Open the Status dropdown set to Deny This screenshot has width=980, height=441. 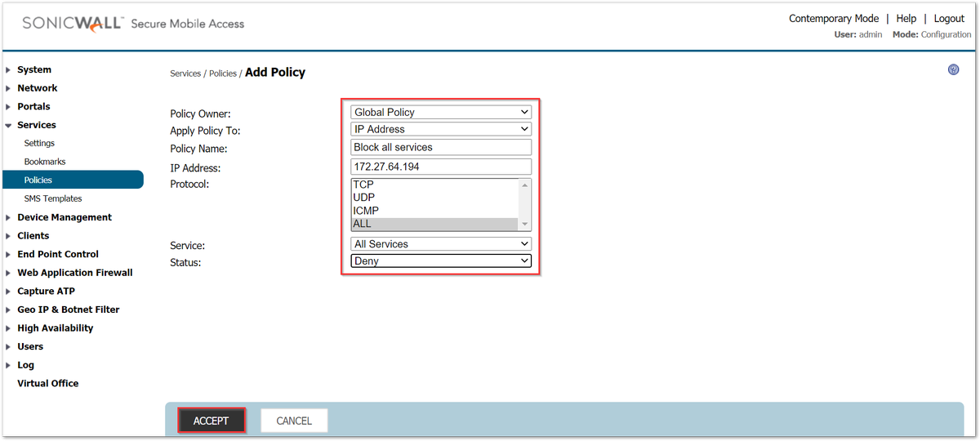(x=441, y=261)
